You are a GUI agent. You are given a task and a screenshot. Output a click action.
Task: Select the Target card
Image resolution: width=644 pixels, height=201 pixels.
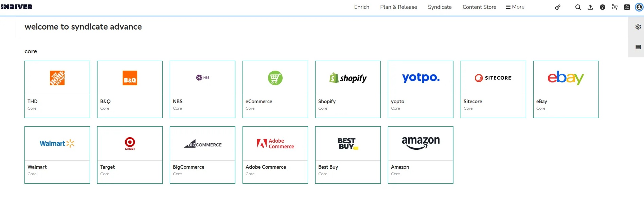pos(130,155)
